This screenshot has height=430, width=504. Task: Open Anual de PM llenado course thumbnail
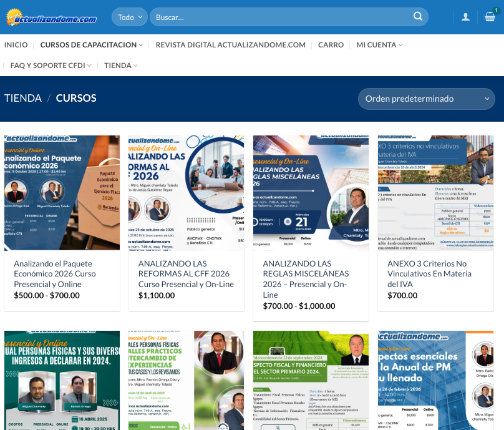click(x=435, y=381)
